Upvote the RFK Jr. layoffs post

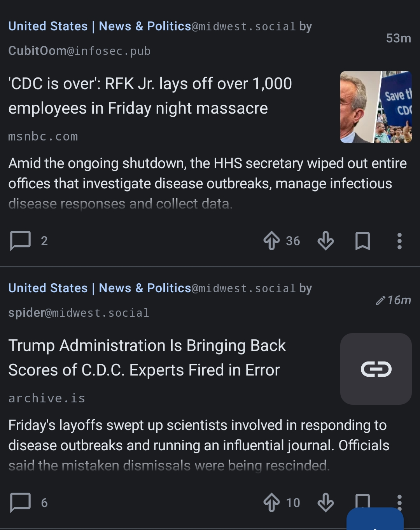point(271,240)
